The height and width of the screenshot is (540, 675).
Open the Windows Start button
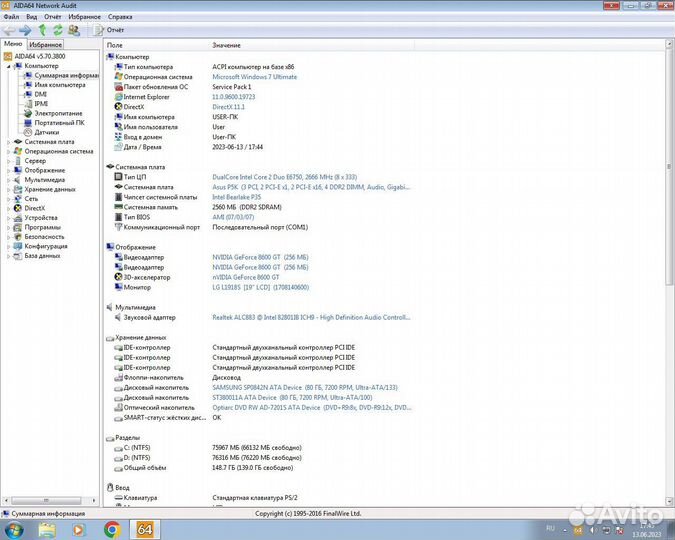click(x=14, y=529)
